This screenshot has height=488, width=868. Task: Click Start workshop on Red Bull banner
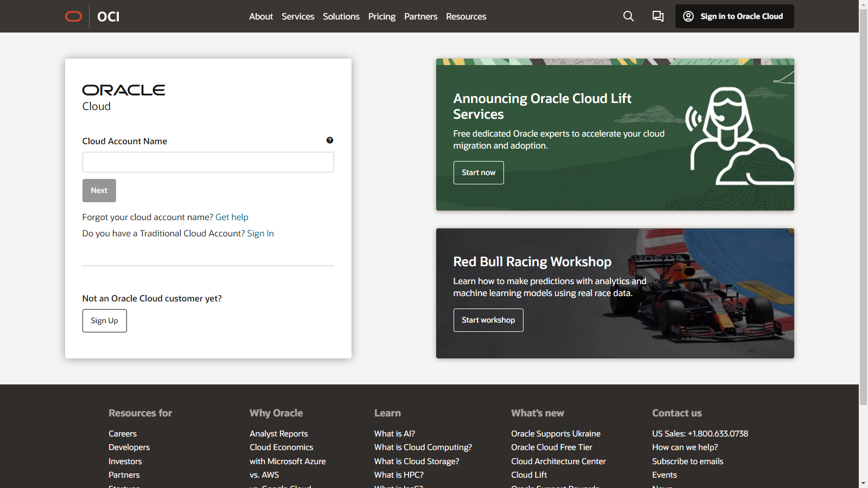click(488, 320)
